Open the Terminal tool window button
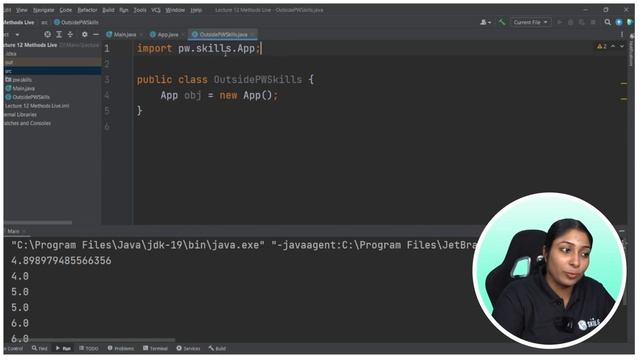The width and height of the screenshot is (640, 360). click(156, 349)
